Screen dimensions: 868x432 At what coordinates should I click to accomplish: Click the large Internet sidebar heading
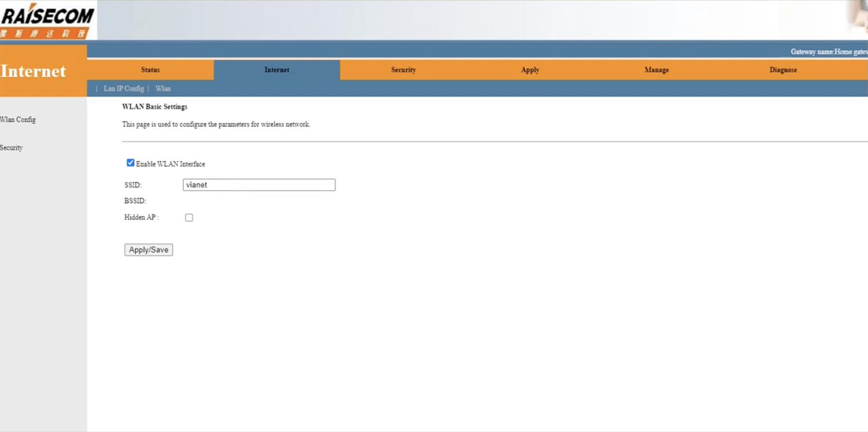click(x=34, y=71)
